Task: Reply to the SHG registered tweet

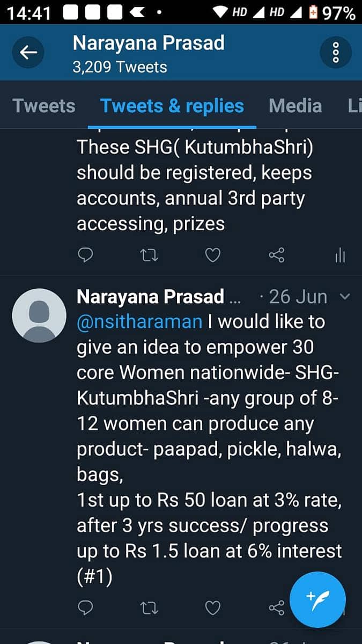Action: [85, 255]
